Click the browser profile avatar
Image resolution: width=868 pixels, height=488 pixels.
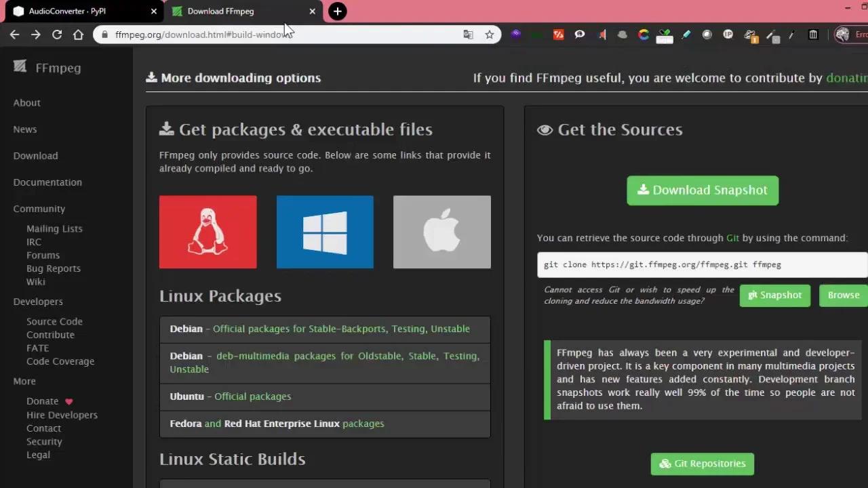pyautogui.click(x=842, y=35)
